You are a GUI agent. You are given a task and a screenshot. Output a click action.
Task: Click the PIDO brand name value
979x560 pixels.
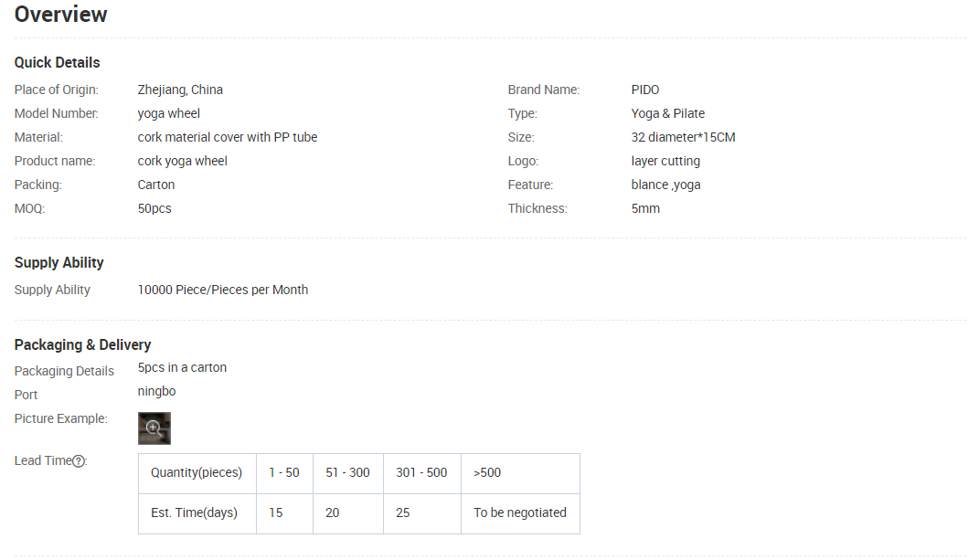point(645,90)
